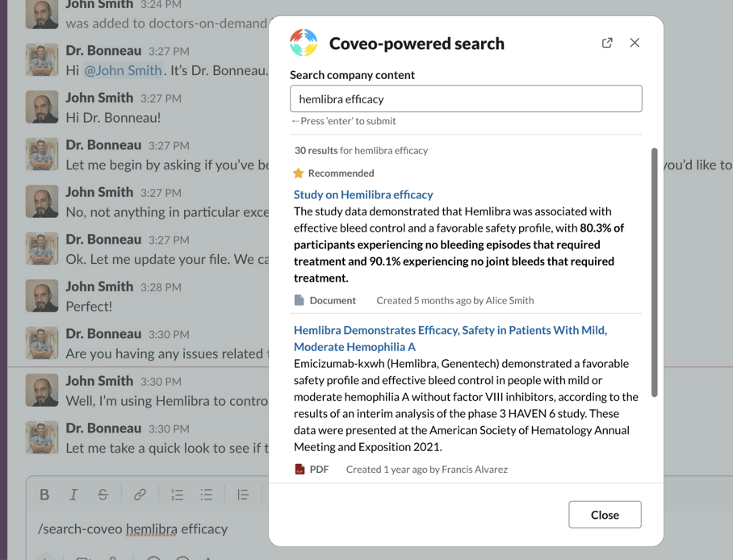The width and height of the screenshot is (733, 560).
Task: Click the PDF file icon
Action: [x=299, y=469]
